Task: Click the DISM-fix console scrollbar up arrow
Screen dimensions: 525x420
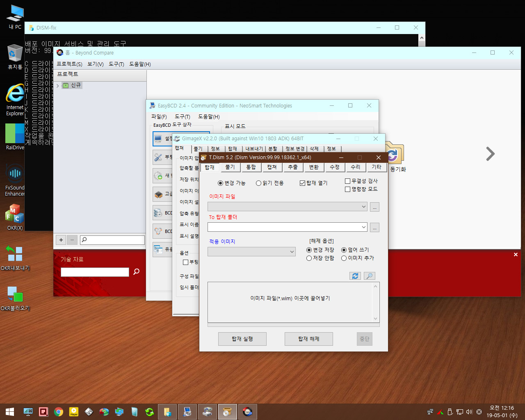Action: [x=422, y=38]
